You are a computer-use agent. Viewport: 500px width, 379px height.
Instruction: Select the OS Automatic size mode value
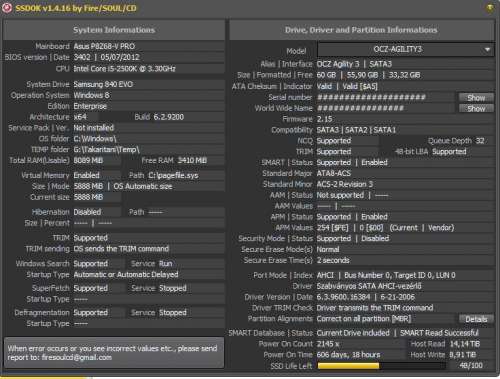pos(143,186)
